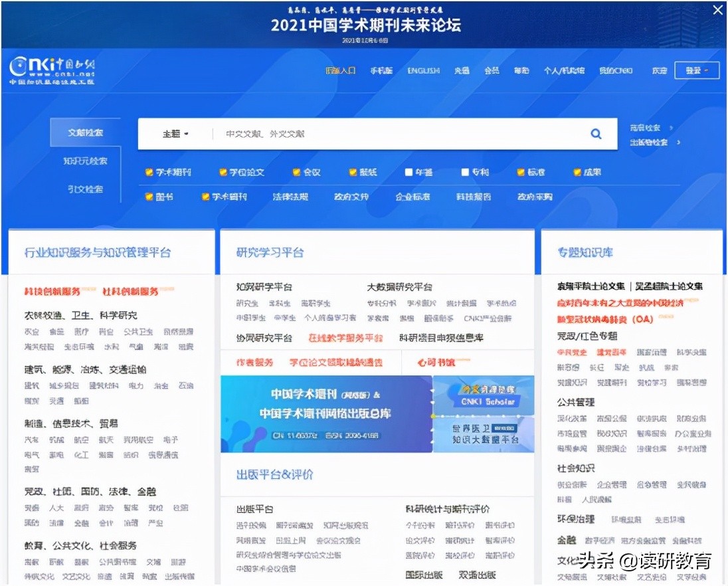
Task: Click the 世界医卫知识大数据平台 banner
Action: pos(484,434)
